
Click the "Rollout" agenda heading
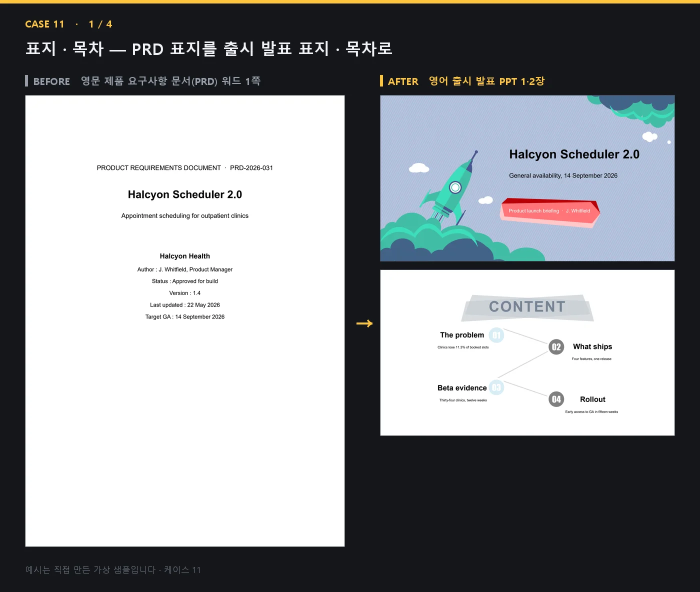(x=592, y=399)
